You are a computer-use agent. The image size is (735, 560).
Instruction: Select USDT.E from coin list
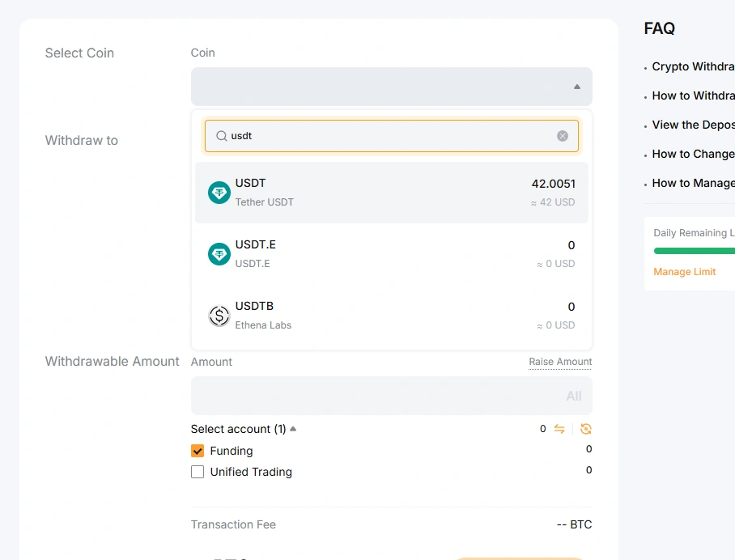[392, 254]
